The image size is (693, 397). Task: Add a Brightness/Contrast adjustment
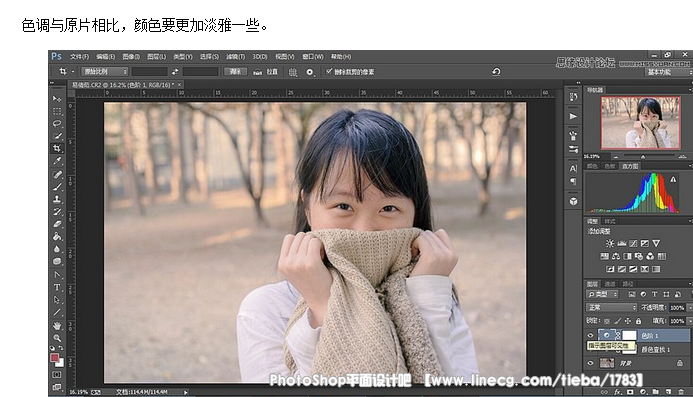[610, 243]
